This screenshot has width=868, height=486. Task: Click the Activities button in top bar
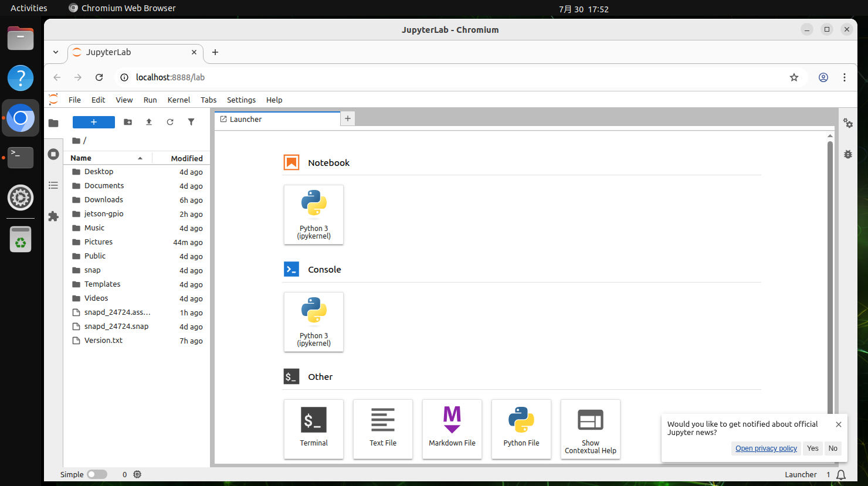point(29,8)
